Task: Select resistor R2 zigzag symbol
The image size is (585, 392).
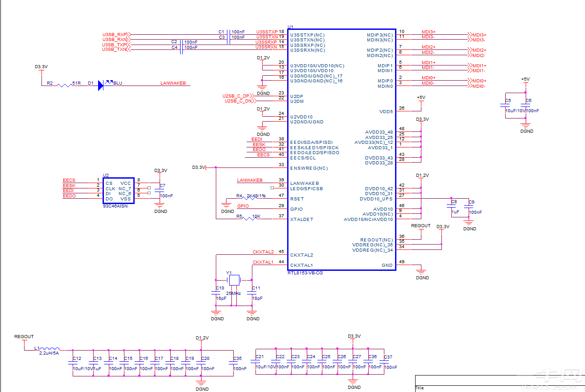Action: pos(64,85)
